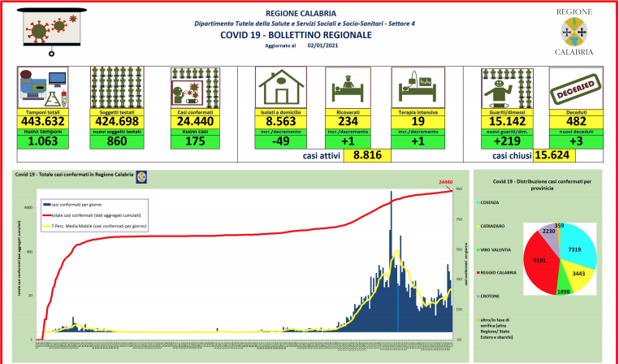Select the nuovi casi value 175
Viewport: 619px width, 364px height.
pyautogui.click(x=192, y=140)
